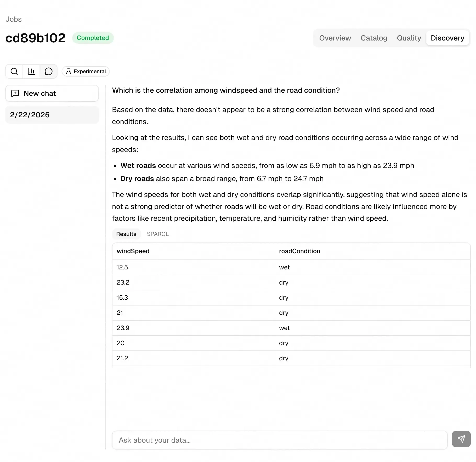Select the Results tab
The height and width of the screenshot is (462, 476).
pyautogui.click(x=126, y=234)
